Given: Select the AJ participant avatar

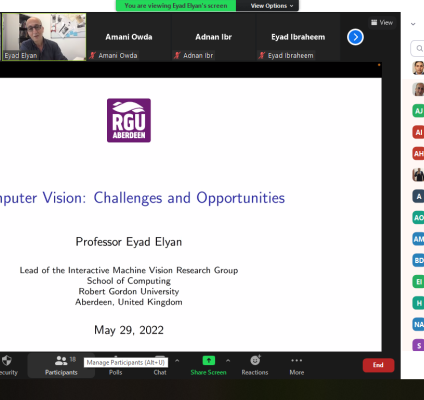Looking at the screenshot, I should 418,111.
